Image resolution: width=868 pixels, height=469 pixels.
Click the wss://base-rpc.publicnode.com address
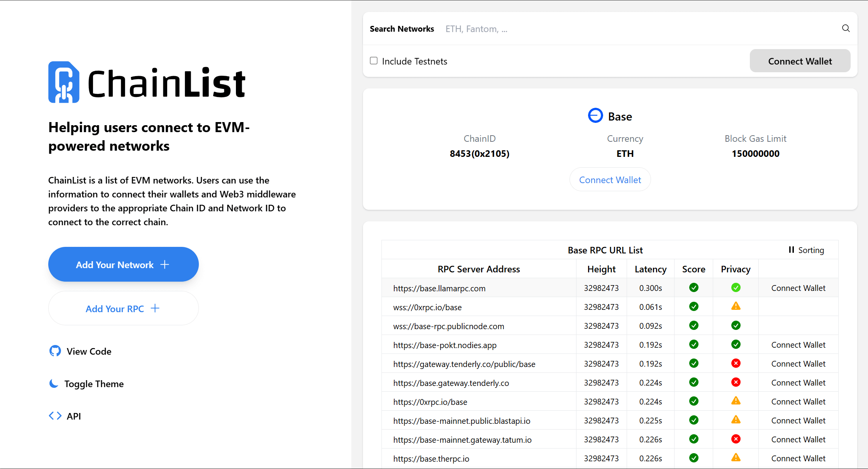448,326
